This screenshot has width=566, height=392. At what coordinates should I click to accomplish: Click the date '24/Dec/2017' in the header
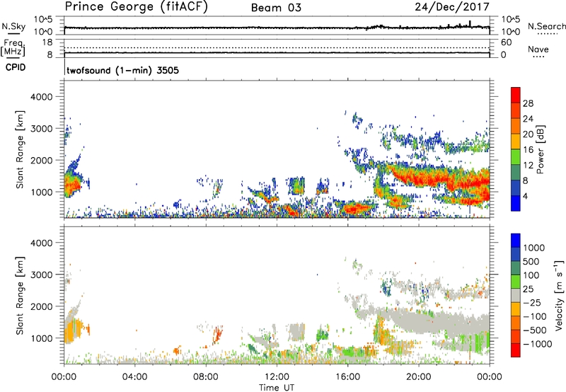click(452, 7)
